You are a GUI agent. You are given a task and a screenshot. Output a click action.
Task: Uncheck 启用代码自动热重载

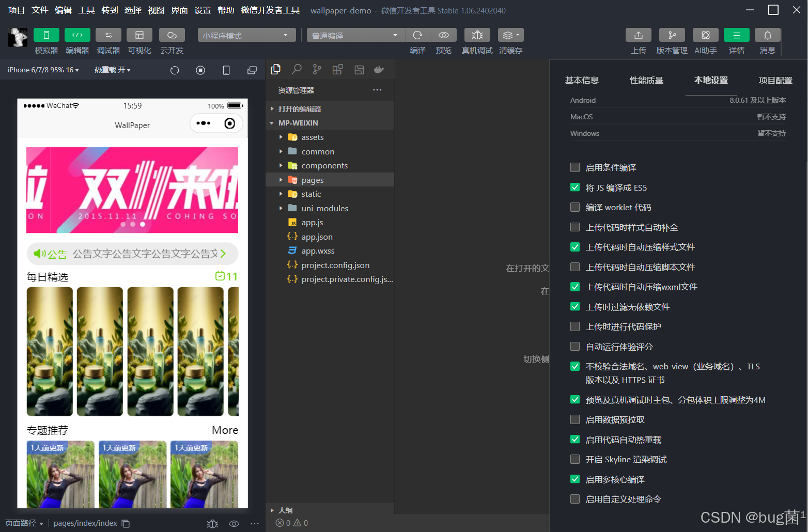(575, 440)
